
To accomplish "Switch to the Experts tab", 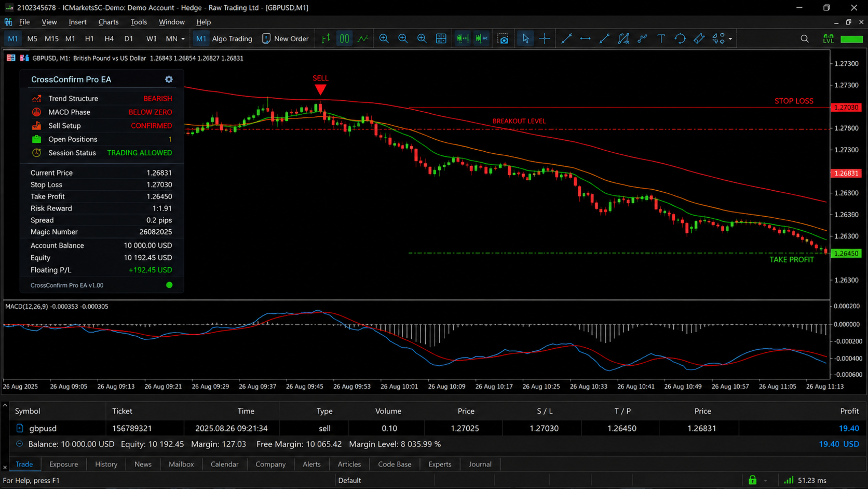I will point(440,464).
